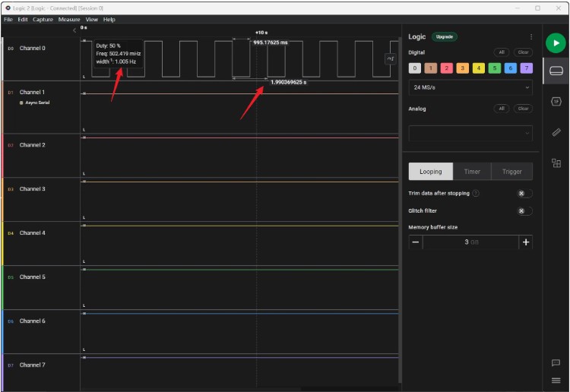Open the Analog sample rate dropdown
The height and width of the screenshot is (392, 570).
(x=470, y=133)
